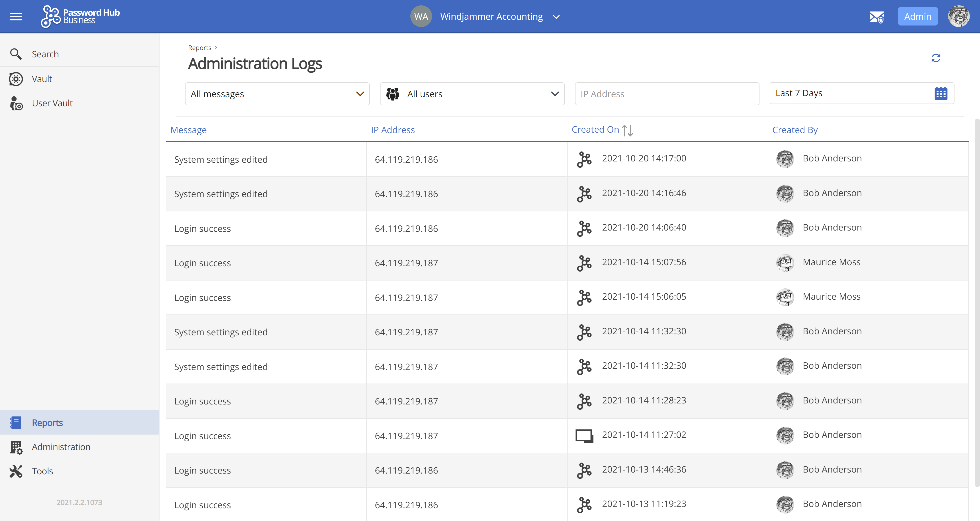Click the Tools wrench icon
The image size is (980, 521).
16,471
